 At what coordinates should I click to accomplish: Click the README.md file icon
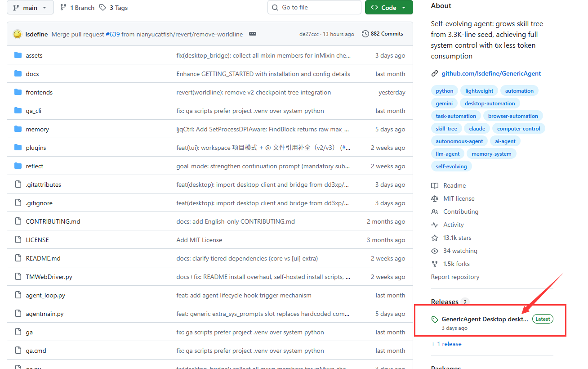click(18, 258)
